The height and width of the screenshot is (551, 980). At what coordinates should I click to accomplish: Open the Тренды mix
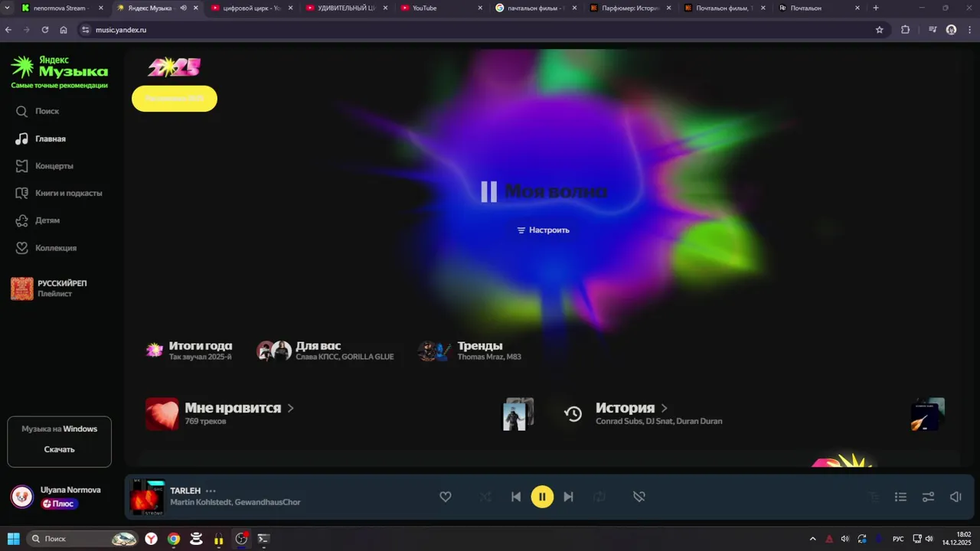[469, 350]
